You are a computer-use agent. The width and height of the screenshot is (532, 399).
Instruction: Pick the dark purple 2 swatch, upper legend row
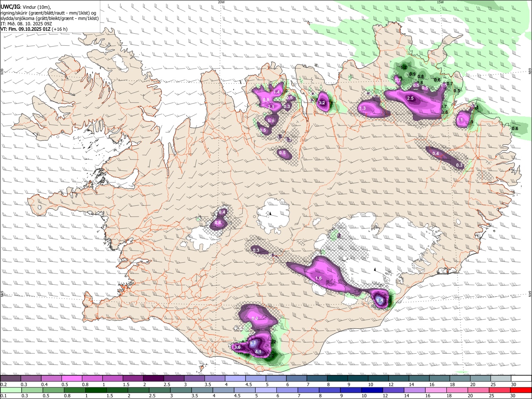coord(153,378)
